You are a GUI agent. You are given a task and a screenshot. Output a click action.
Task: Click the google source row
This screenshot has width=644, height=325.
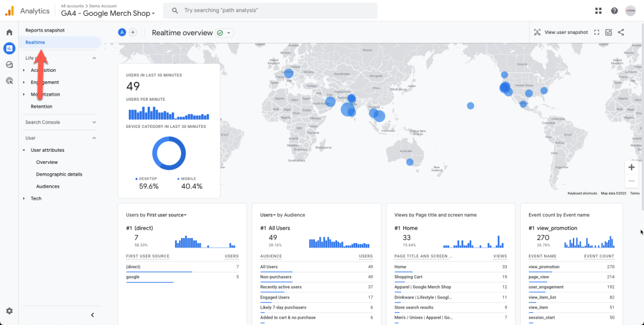tap(182, 277)
